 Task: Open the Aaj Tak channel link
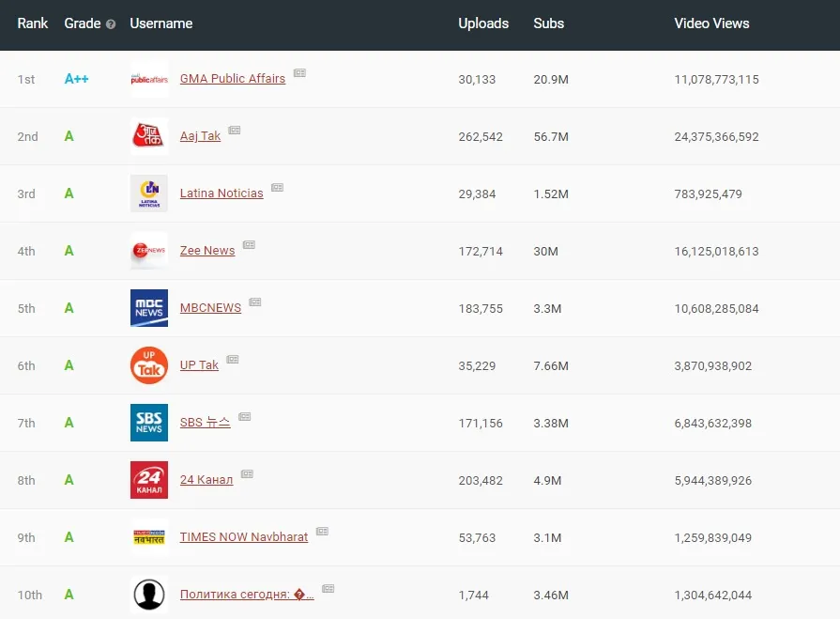click(x=200, y=136)
